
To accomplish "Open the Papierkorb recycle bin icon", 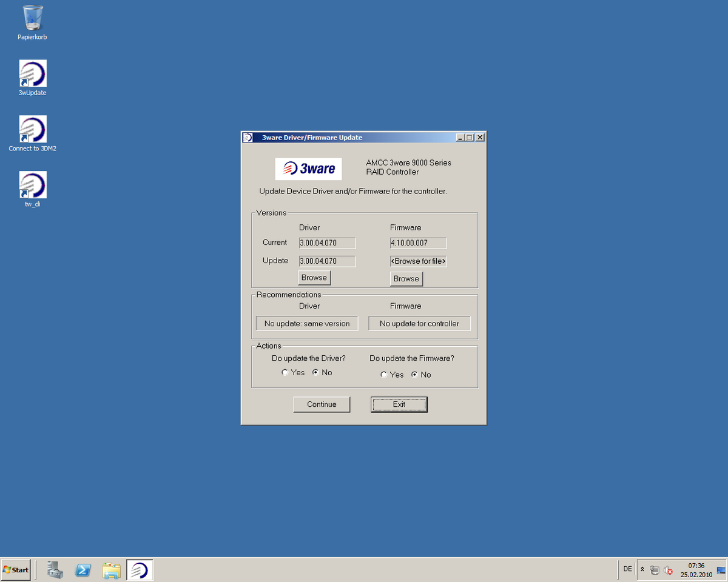I will [x=33, y=22].
